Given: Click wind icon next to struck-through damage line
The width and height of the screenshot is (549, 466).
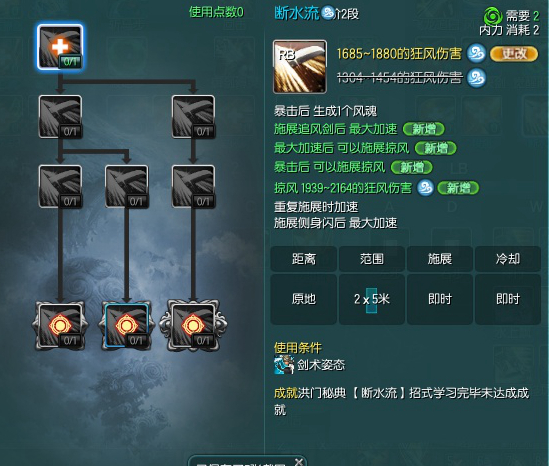Looking at the screenshot, I should coord(477,78).
